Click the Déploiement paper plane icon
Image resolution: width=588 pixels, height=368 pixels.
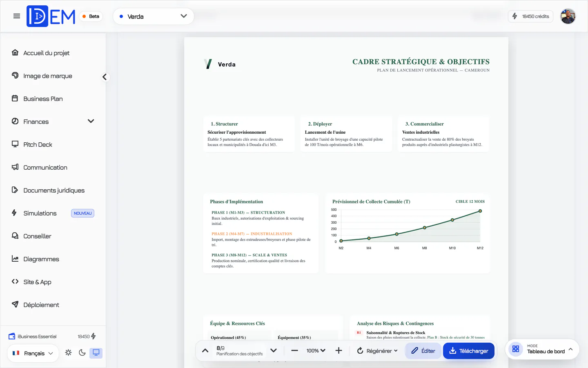point(15,305)
